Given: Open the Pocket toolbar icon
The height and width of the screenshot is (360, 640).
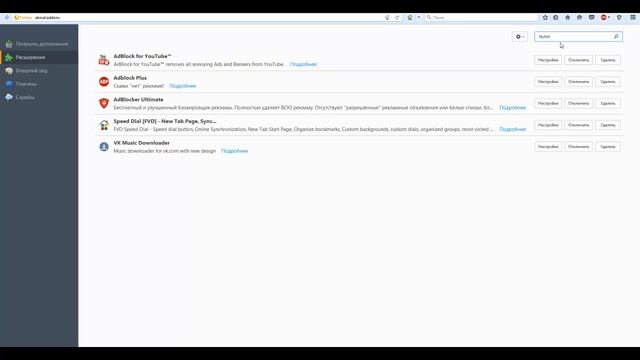Looking at the screenshot, I should coord(591,18).
